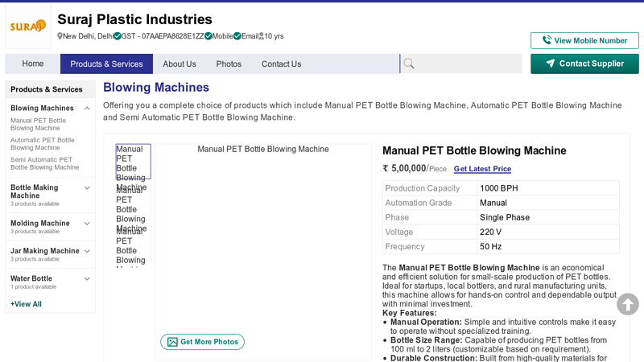Collapse the Blowing Machines category chevron
Image resolution: width=644 pixels, height=362 pixels.
[87, 109]
